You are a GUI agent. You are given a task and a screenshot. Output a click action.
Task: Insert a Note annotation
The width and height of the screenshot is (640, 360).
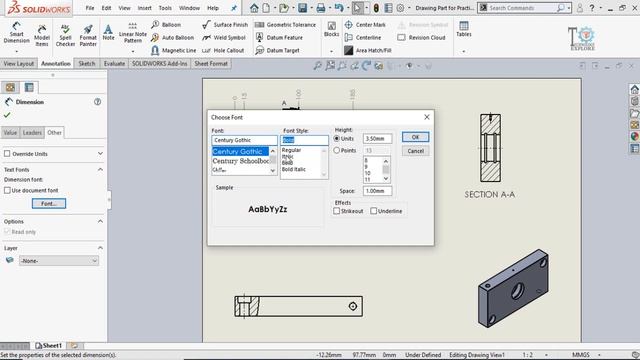[x=108, y=32]
